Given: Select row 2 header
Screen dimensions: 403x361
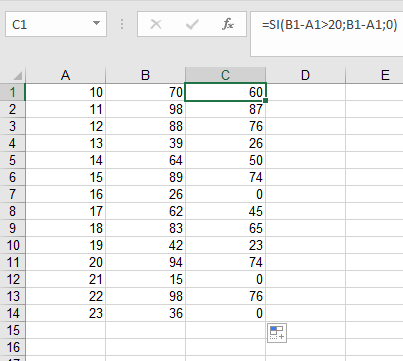Looking at the screenshot, I should pyautogui.click(x=12, y=109).
